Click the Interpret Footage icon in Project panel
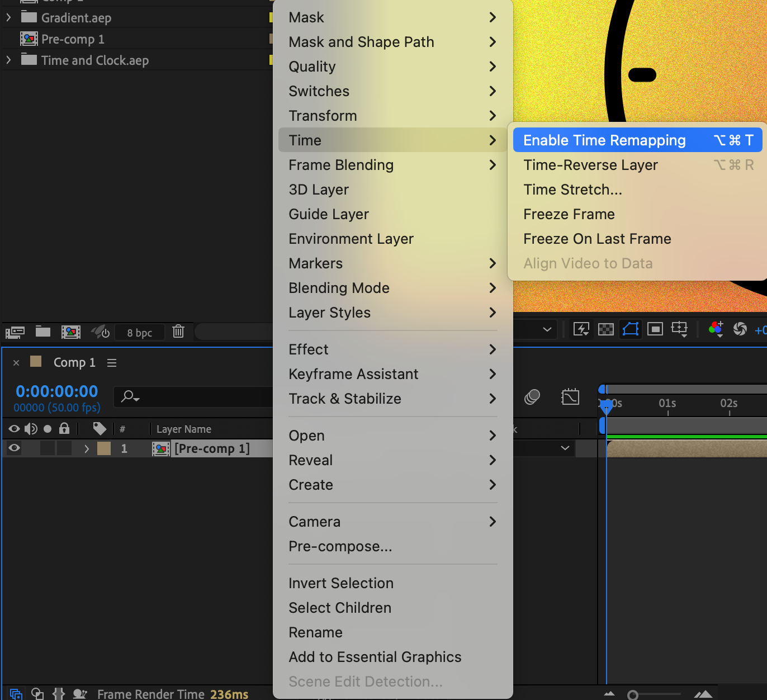 coord(15,332)
